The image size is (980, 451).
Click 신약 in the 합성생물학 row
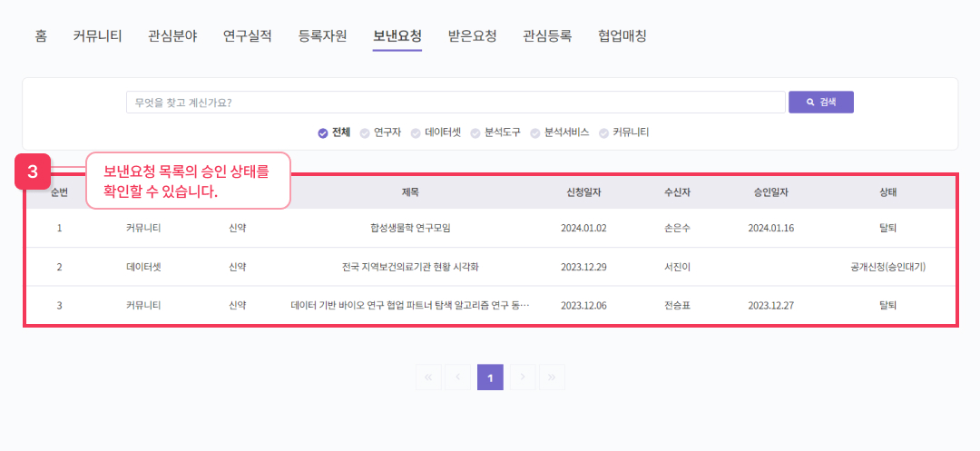(x=238, y=228)
